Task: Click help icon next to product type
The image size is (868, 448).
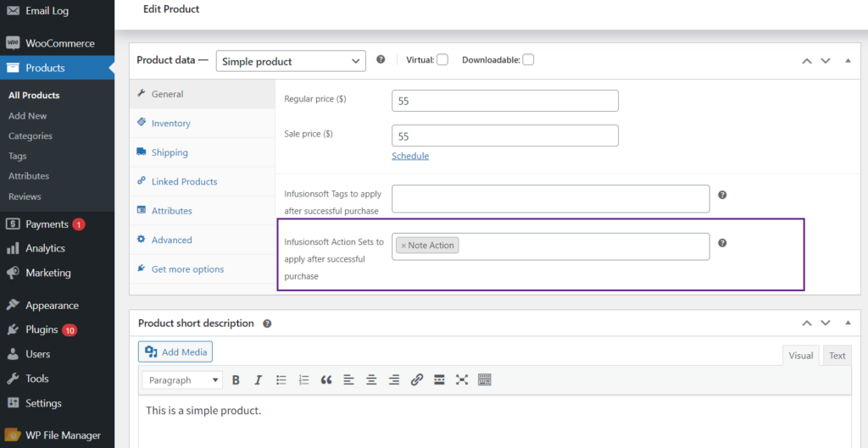Action: pos(381,59)
